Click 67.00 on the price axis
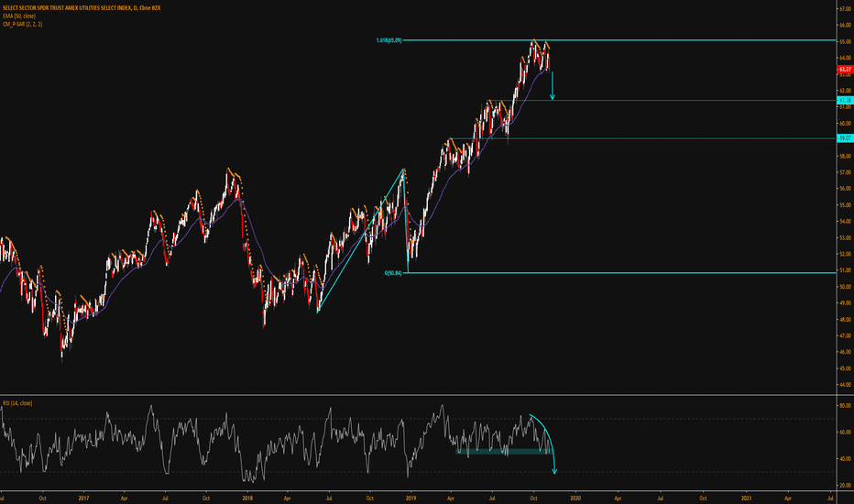 [845, 9]
